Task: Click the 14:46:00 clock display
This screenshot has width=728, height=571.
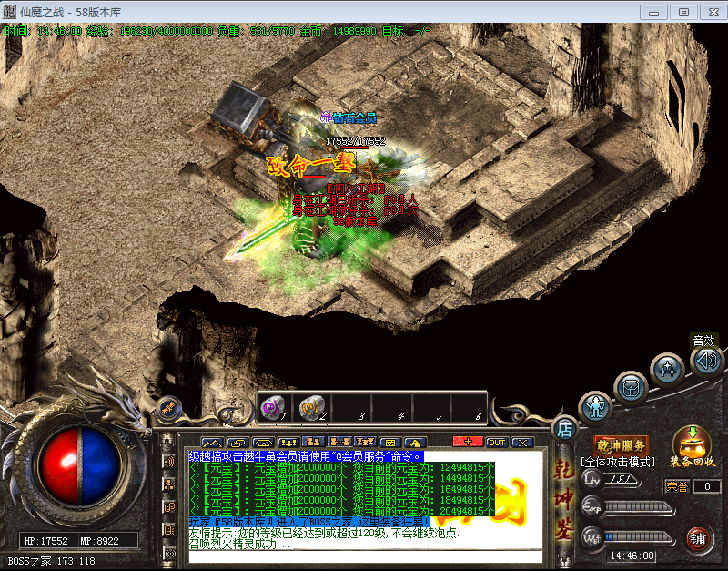Action: click(632, 556)
